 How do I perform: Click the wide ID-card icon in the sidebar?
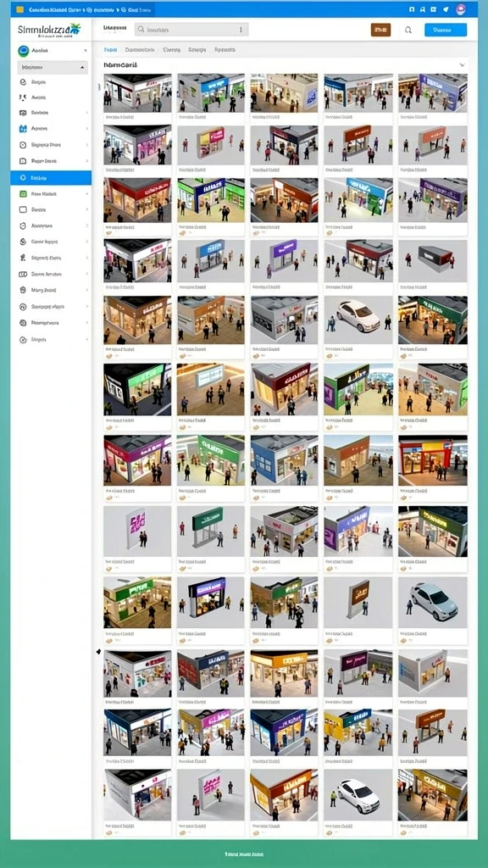23,274
